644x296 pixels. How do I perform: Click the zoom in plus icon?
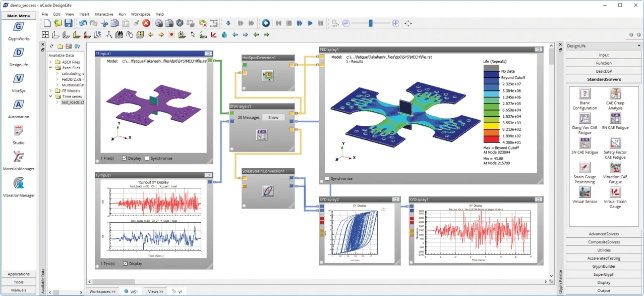[395, 23]
